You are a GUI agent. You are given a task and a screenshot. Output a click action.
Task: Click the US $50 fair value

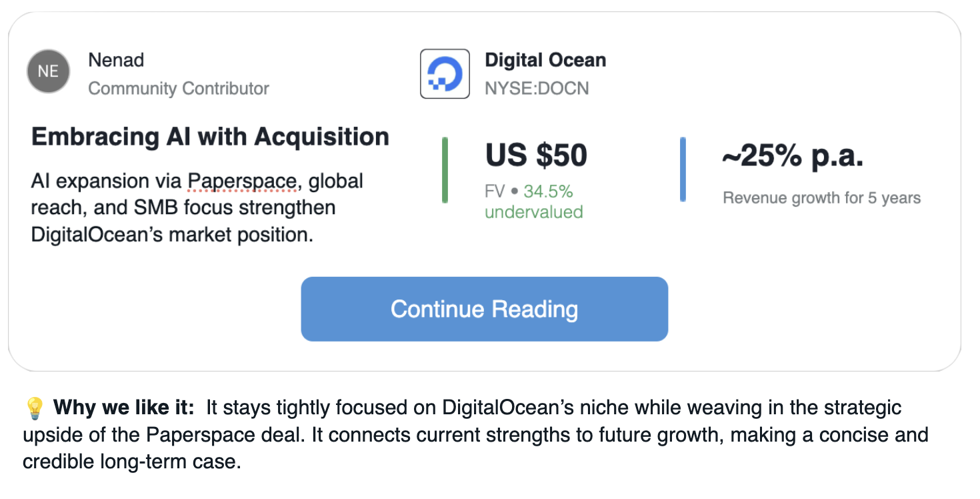[x=536, y=155]
